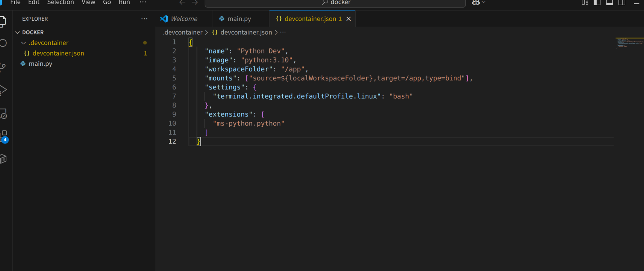Open the Edit menu
Screen dimensions: 644x271
click(34, 3)
